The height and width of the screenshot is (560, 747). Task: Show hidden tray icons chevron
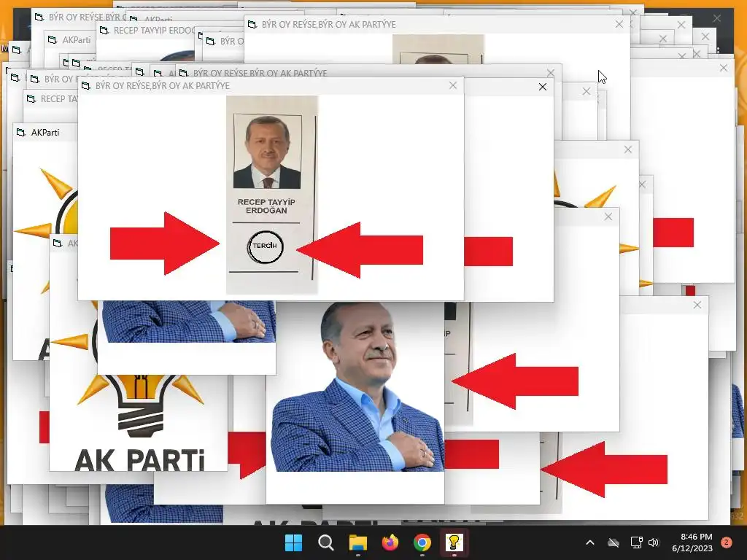click(x=589, y=542)
